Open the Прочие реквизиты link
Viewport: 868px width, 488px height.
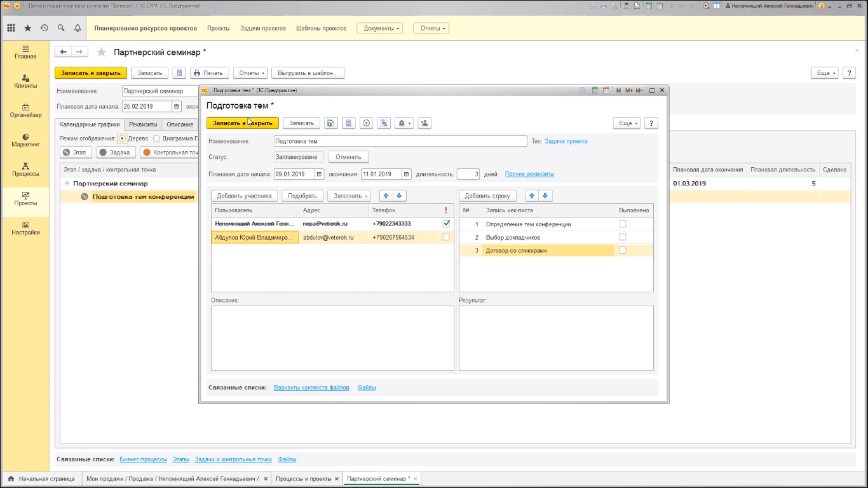[x=529, y=174]
